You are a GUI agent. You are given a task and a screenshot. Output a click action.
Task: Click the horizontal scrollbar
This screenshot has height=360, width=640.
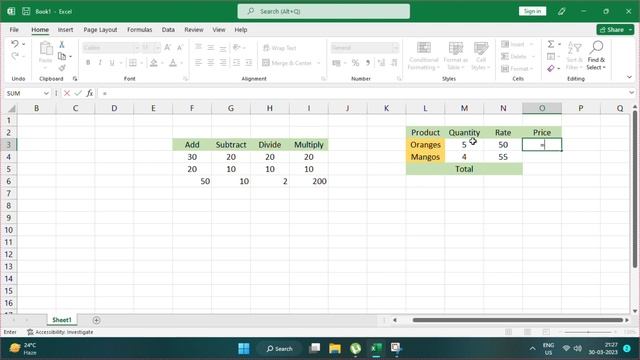click(518, 320)
